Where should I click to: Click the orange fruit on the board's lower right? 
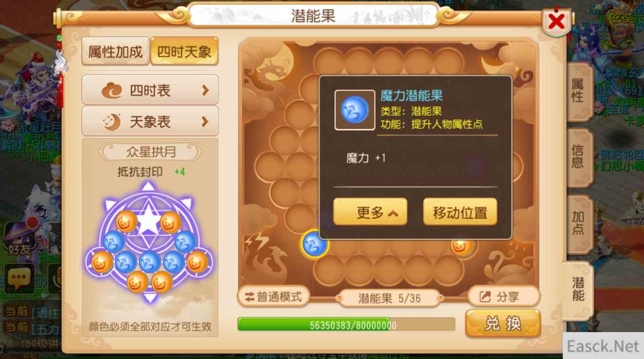462,245
